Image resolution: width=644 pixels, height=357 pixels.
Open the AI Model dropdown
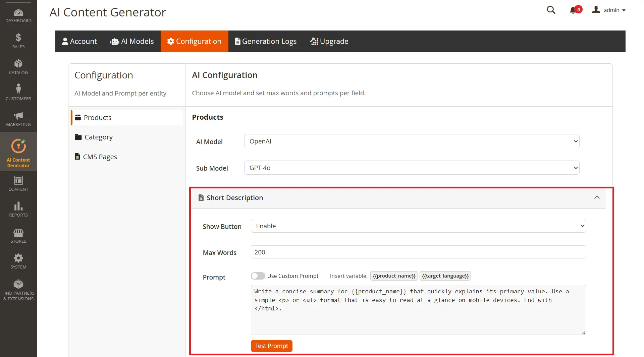tap(411, 141)
